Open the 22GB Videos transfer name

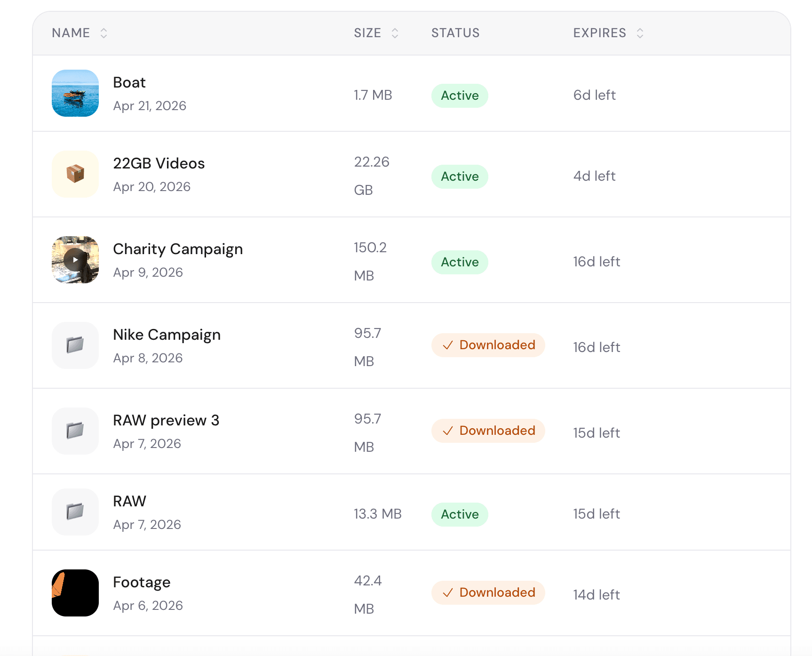click(159, 163)
